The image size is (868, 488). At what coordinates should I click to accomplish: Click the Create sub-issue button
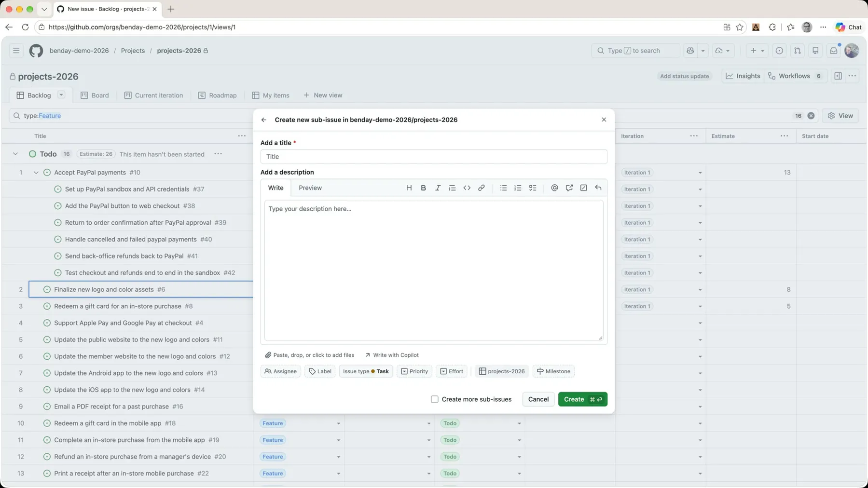583,399
